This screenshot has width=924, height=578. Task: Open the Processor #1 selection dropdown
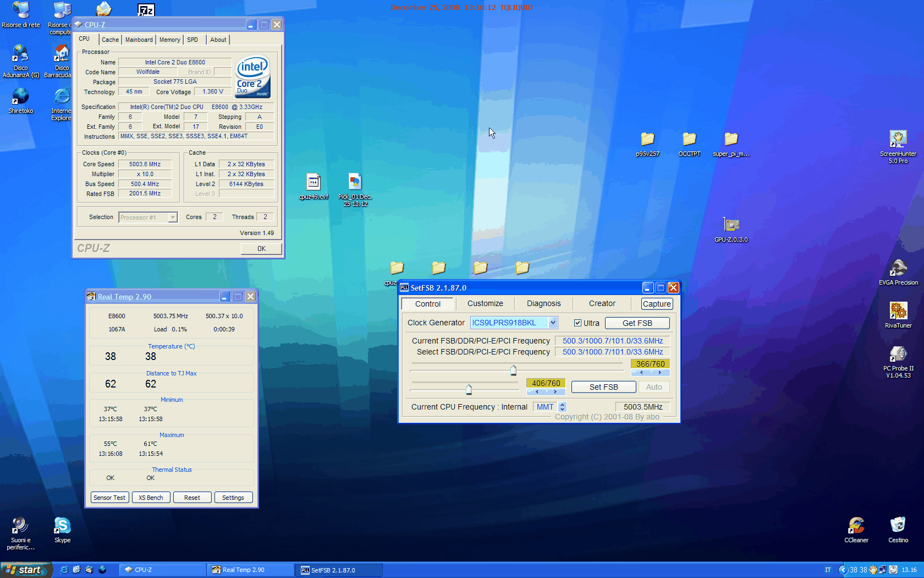pyautogui.click(x=173, y=217)
